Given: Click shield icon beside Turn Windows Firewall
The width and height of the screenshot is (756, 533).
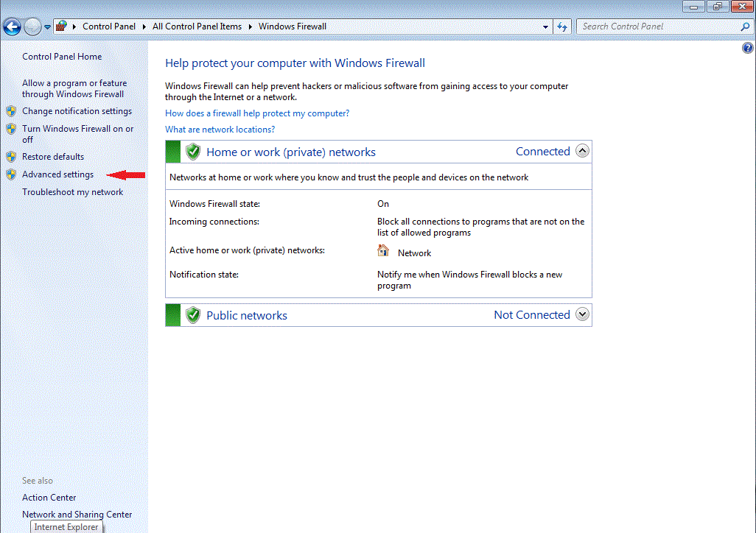Looking at the screenshot, I should tap(11, 129).
